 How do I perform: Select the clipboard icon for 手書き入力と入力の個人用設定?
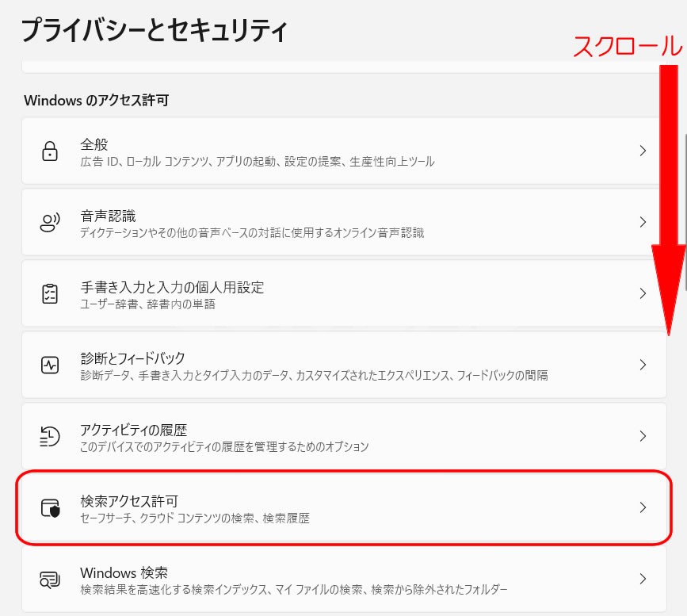point(50,293)
